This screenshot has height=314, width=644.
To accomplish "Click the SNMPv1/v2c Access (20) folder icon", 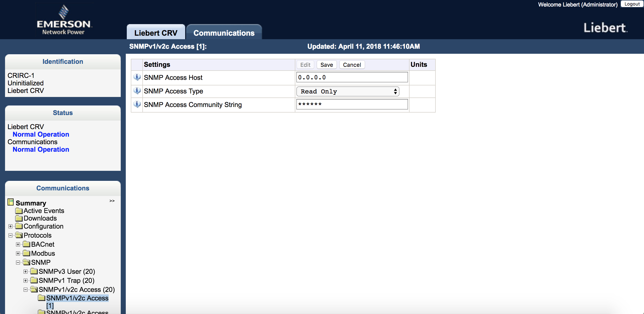I will coord(34,289).
